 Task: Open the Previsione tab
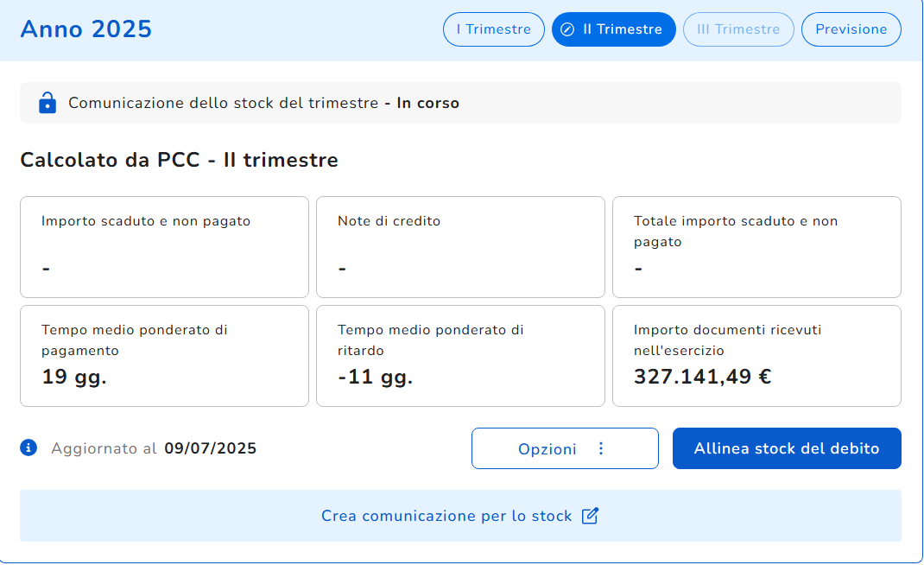tap(851, 29)
